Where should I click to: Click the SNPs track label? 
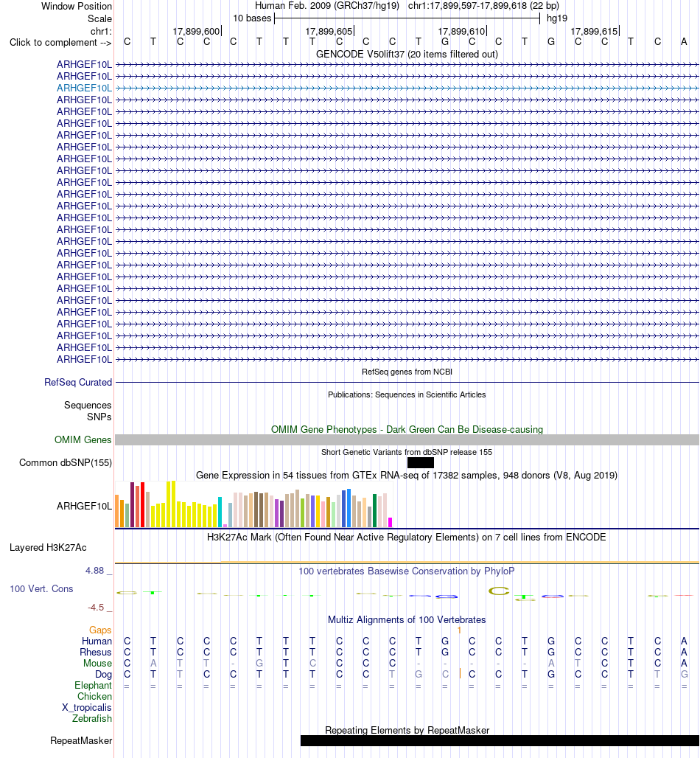(99, 417)
